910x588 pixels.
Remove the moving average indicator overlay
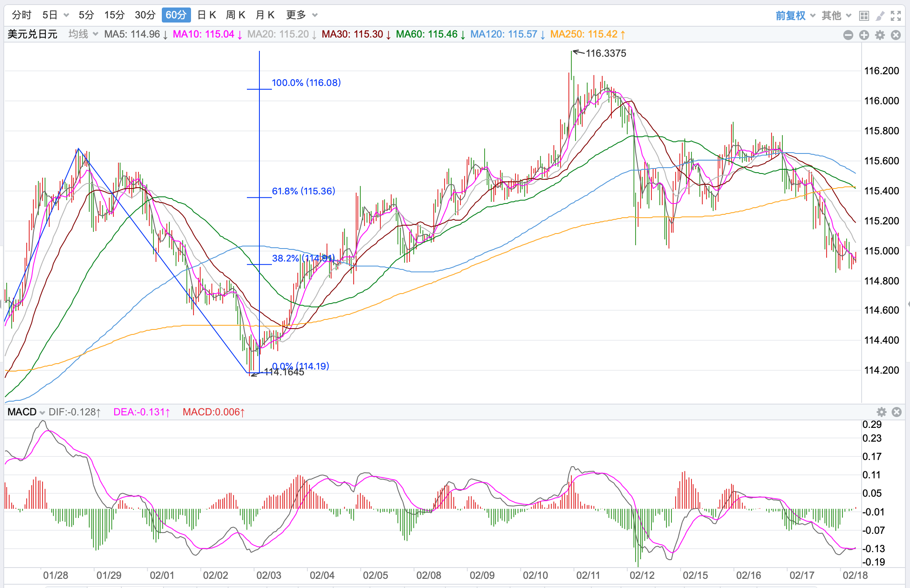click(x=896, y=35)
